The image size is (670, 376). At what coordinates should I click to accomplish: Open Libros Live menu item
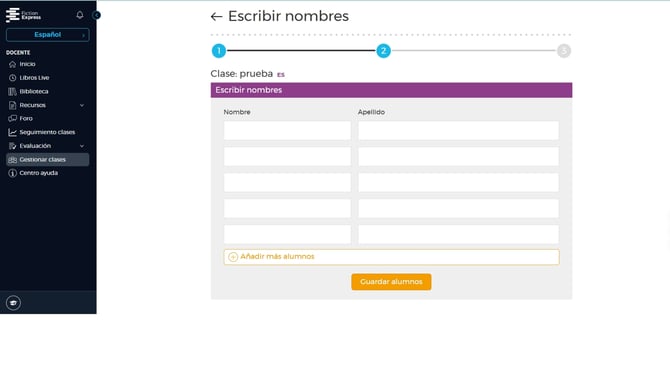point(34,78)
